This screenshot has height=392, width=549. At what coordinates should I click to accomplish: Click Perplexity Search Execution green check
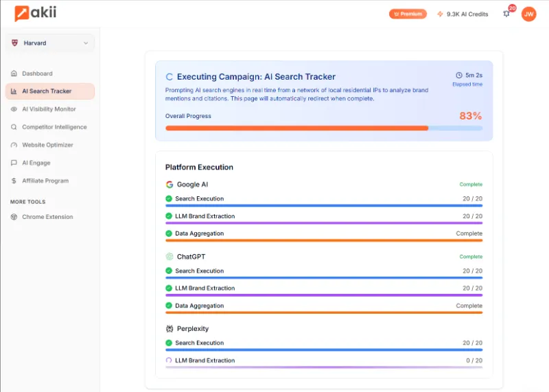[169, 343]
